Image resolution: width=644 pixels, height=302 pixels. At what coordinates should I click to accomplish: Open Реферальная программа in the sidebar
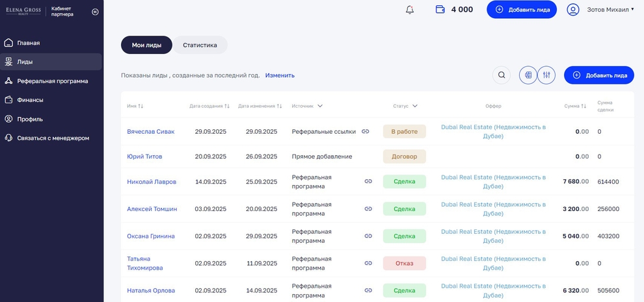coord(52,81)
